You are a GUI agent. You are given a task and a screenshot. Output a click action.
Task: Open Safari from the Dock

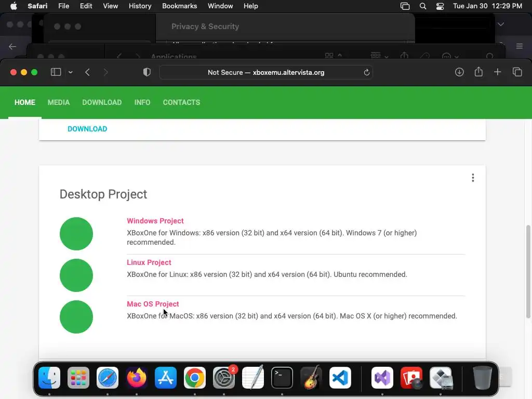[108, 378]
